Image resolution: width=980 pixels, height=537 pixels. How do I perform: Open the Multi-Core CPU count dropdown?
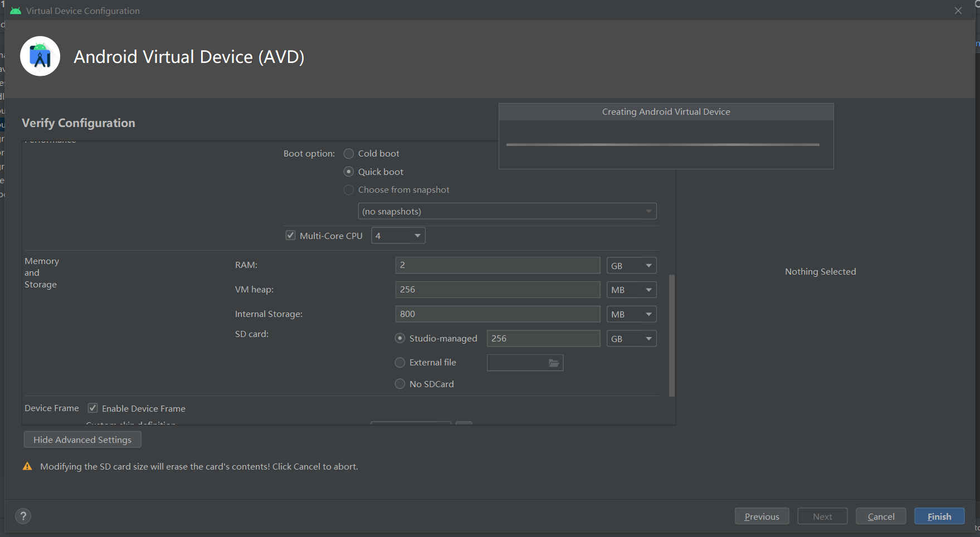pyautogui.click(x=398, y=236)
